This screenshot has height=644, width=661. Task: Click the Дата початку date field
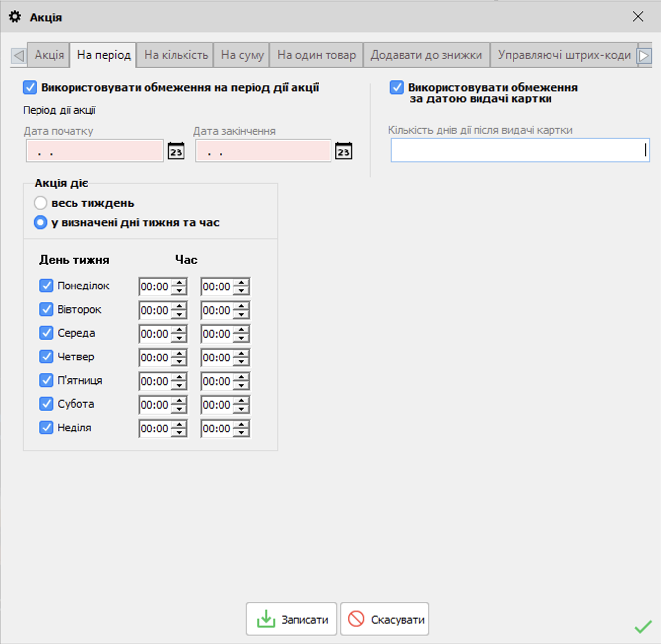[x=94, y=151]
